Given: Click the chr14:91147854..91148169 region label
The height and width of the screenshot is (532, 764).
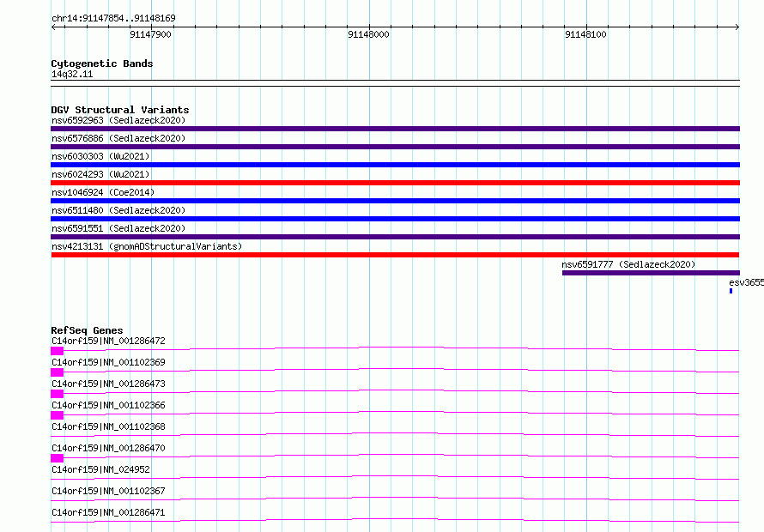Looking at the screenshot, I should (x=113, y=18).
